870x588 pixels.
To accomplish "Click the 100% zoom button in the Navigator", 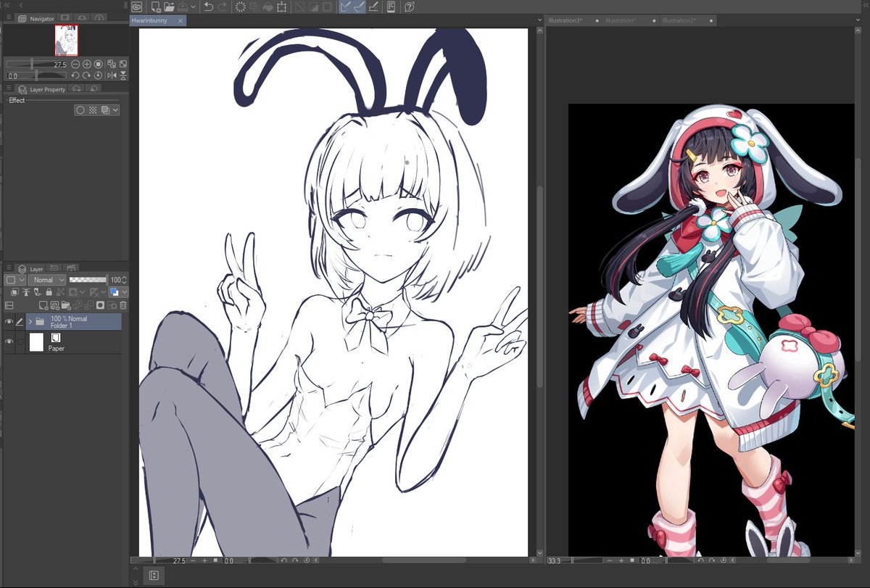I will pyautogui.click(x=98, y=65).
